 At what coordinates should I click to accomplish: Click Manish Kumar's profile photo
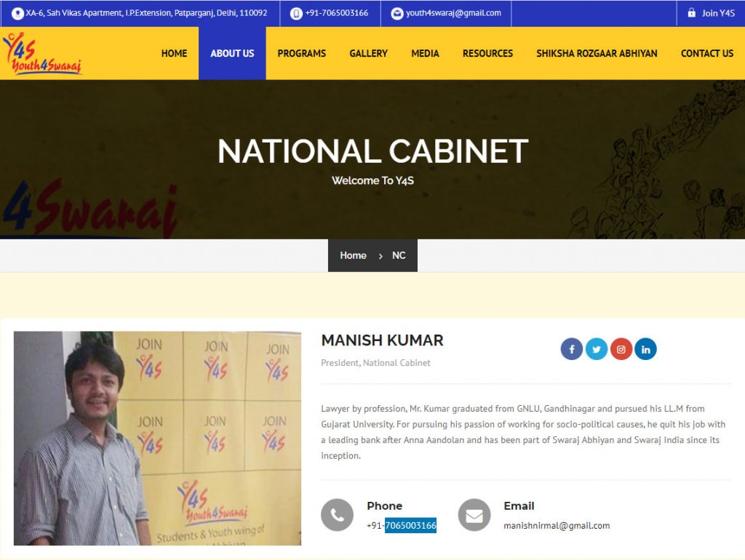[157, 438]
